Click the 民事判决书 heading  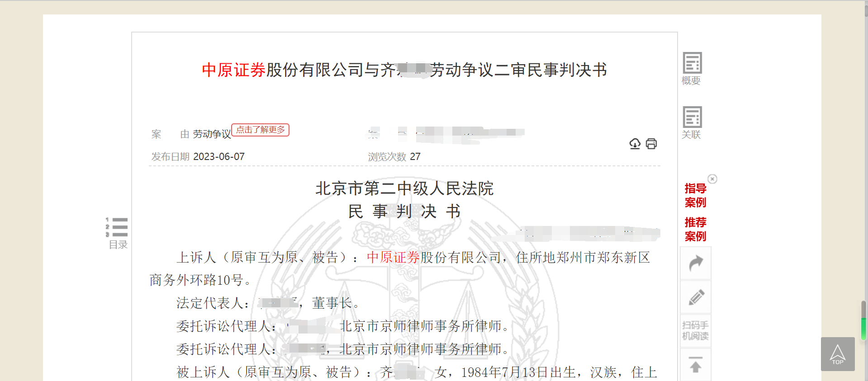[404, 212]
